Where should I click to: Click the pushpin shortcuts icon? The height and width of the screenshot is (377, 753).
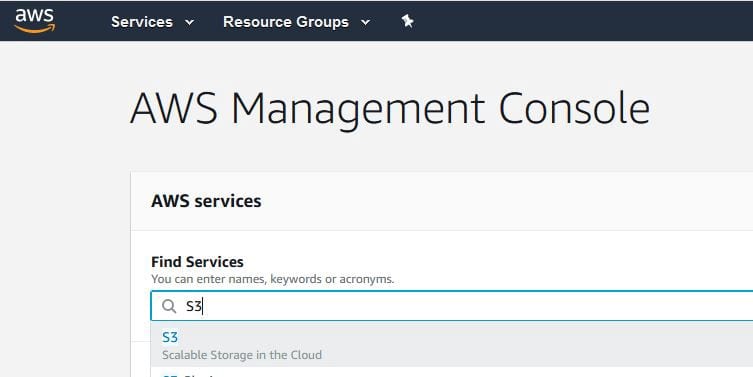(x=408, y=21)
